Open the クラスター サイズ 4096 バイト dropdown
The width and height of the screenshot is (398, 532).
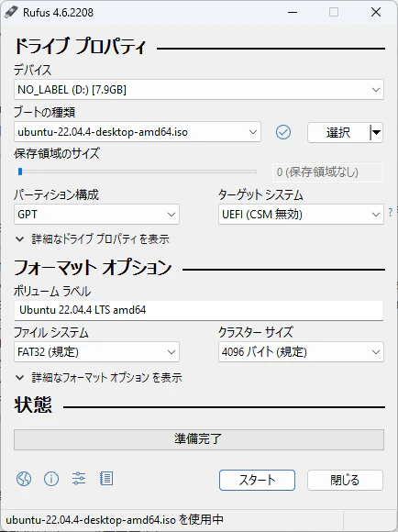[301, 352]
